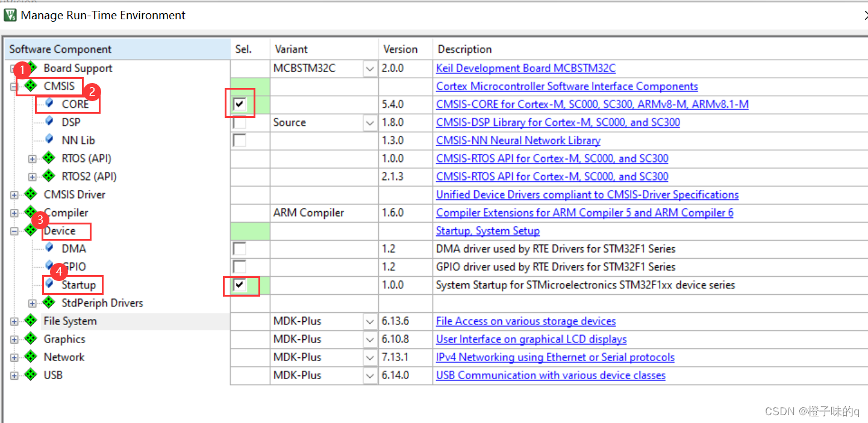The width and height of the screenshot is (868, 423).
Task: Click the Device group green diamond icon
Action: click(x=31, y=230)
